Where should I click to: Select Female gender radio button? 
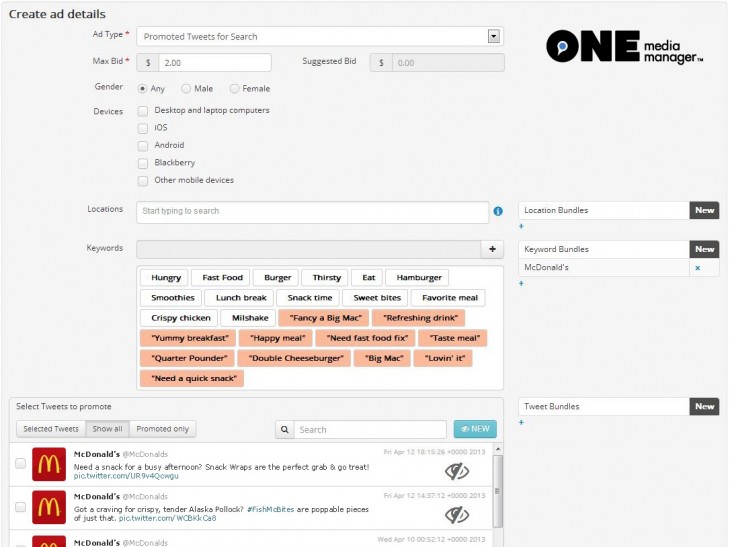[234, 88]
